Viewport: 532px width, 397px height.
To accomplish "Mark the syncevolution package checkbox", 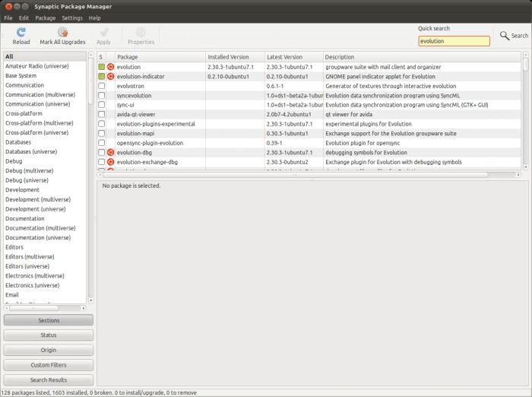I will click(x=101, y=95).
